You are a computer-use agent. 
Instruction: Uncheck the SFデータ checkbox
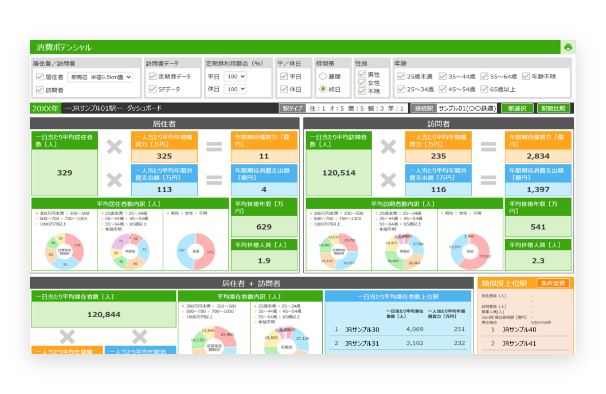click(153, 89)
